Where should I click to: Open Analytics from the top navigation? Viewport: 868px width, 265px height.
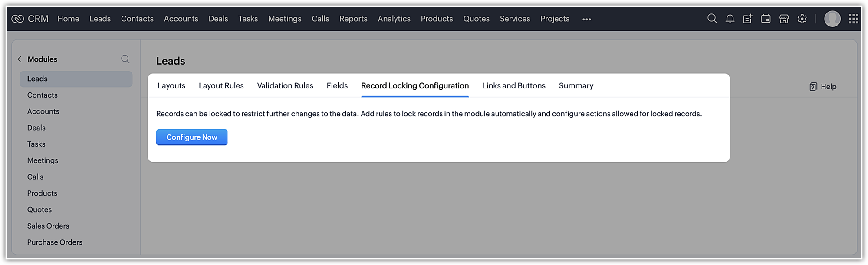coord(394,19)
